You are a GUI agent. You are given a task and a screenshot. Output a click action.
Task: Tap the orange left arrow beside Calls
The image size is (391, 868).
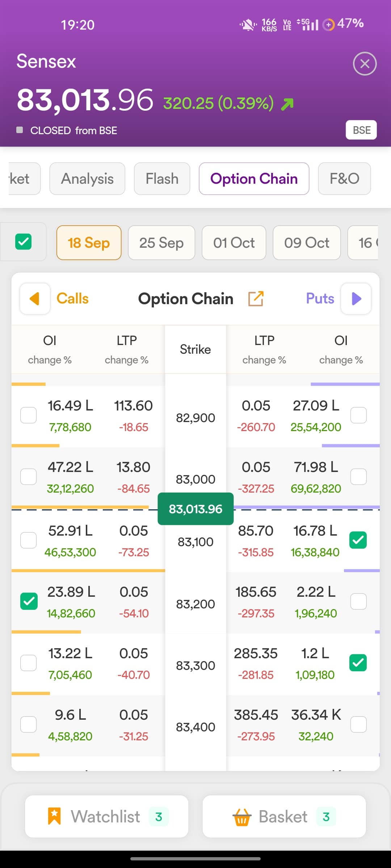[x=35, y=299]
